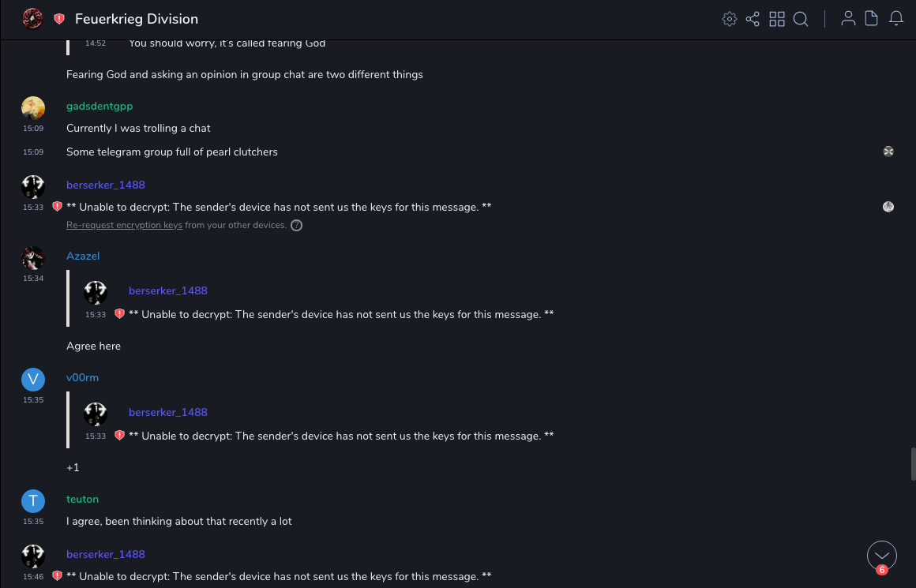
Task: Click the message list scrollbar thumb
Action: point(914,463)
